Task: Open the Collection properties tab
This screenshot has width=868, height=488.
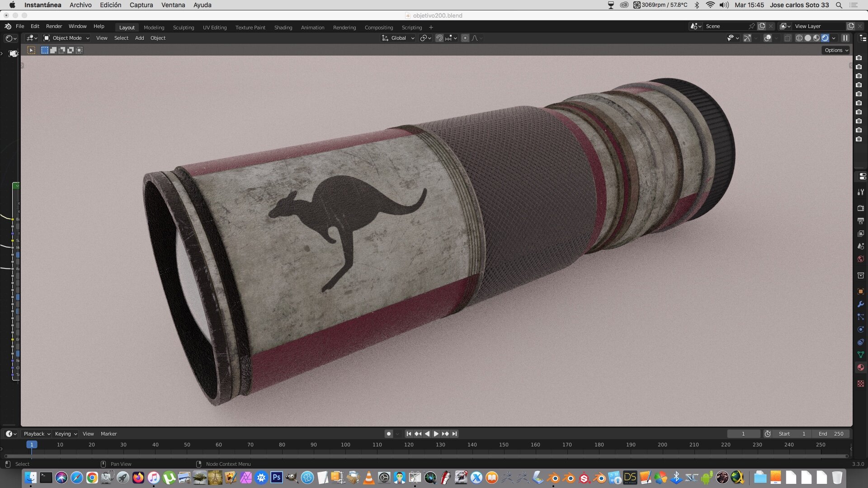Action: click(x=861, y=275)
